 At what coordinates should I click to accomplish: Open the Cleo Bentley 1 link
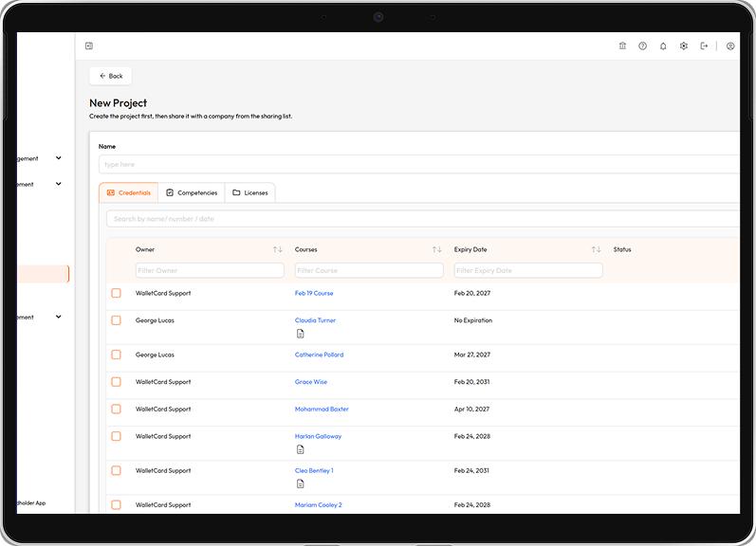point(314,470)
